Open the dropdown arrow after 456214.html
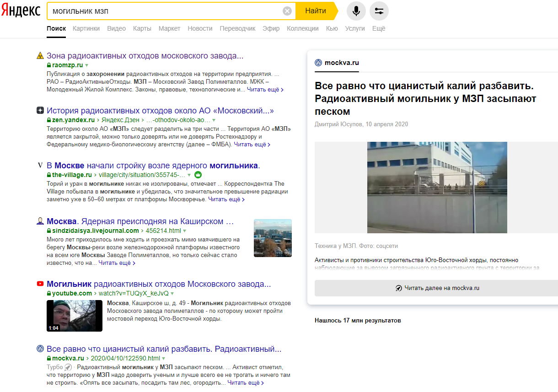 click(185, 231)
